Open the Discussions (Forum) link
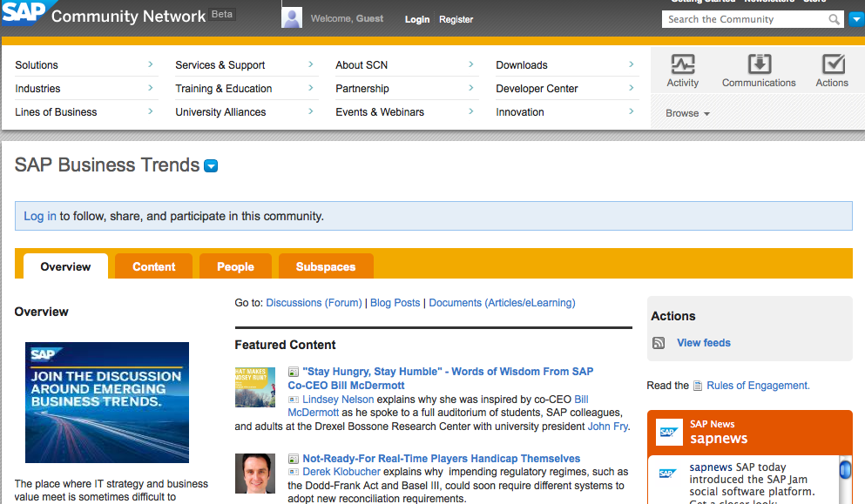The image size is (865, 504). 314,303
